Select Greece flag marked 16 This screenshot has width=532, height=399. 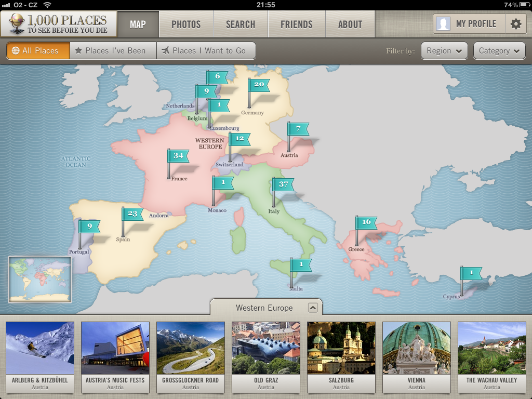(366, 222)
